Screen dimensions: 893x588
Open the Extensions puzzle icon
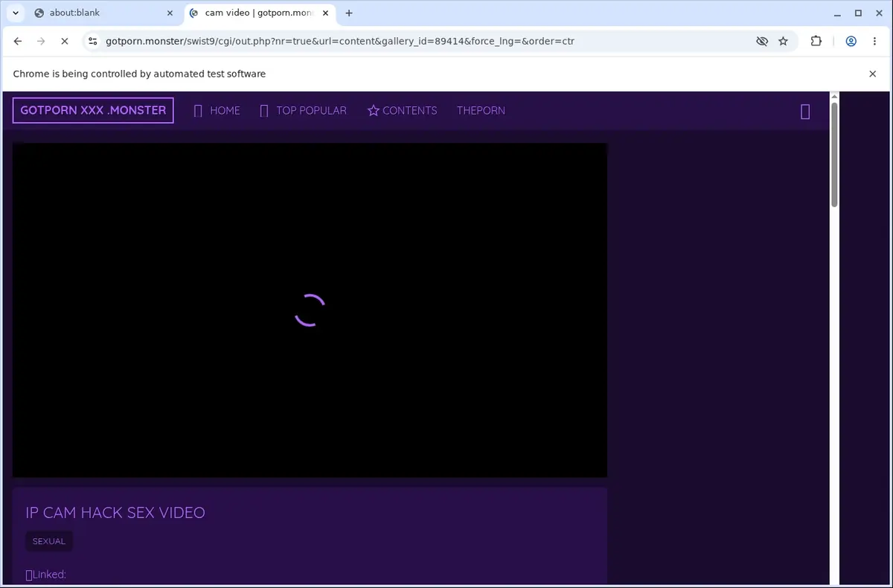pyautogui.click(x=816, y=42)
